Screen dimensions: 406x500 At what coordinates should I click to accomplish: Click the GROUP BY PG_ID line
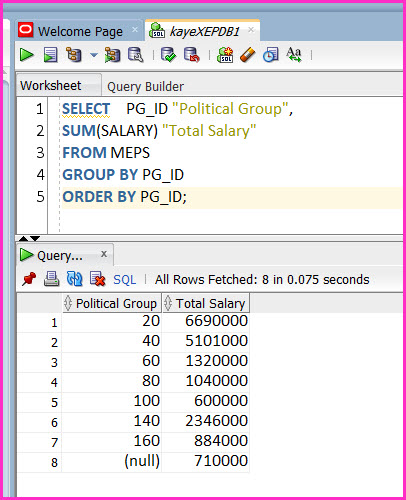tap(123, 175)
